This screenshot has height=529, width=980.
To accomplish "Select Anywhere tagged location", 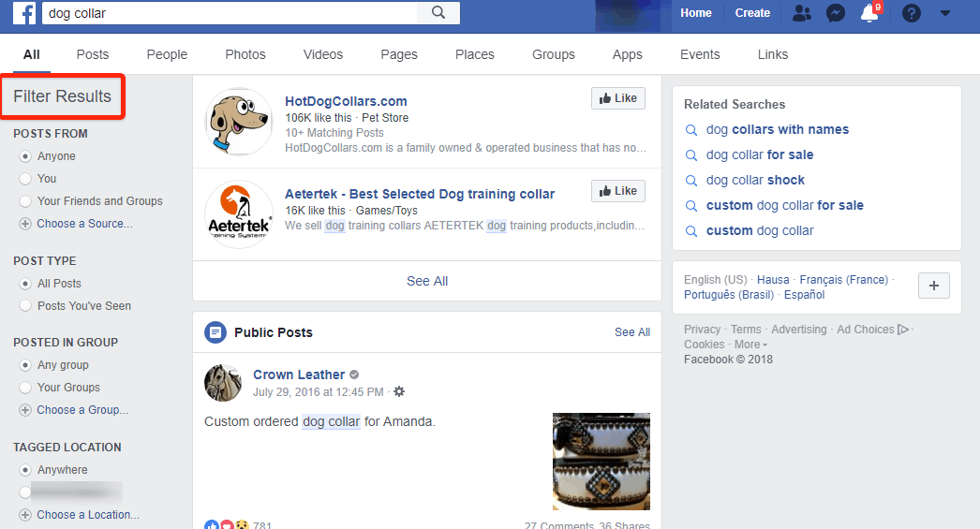I will 25,470.
